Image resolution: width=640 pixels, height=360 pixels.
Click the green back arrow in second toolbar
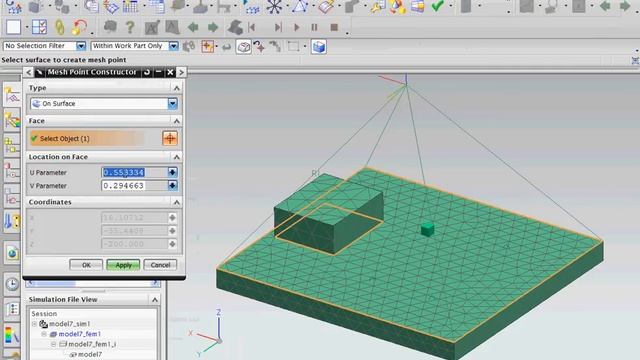(193, 27)
